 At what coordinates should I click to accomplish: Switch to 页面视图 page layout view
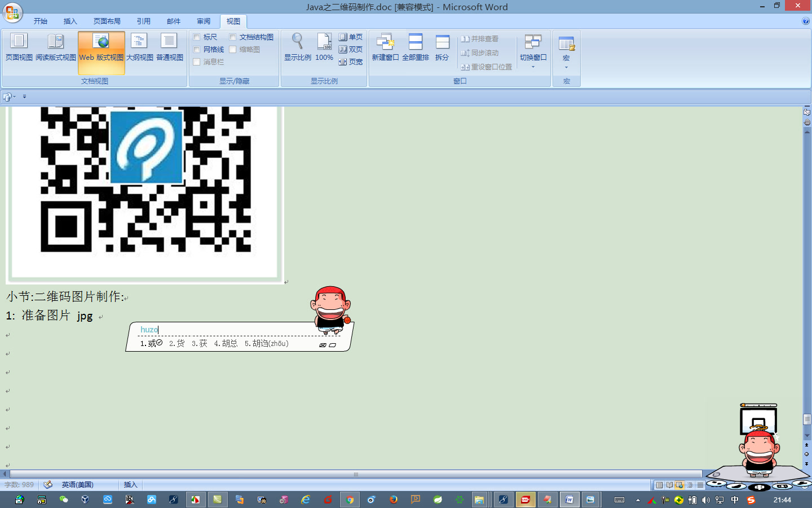coord(19,47)
